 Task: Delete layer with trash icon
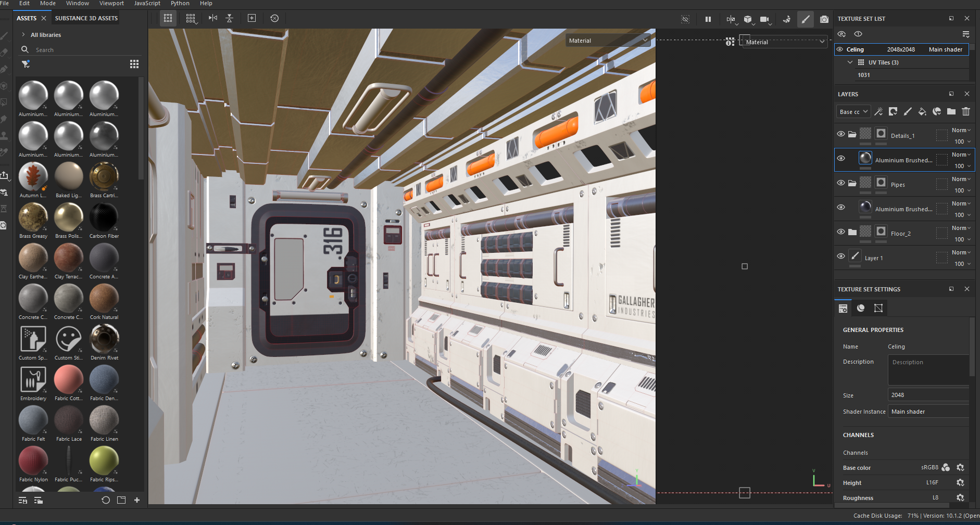(966, 111)
